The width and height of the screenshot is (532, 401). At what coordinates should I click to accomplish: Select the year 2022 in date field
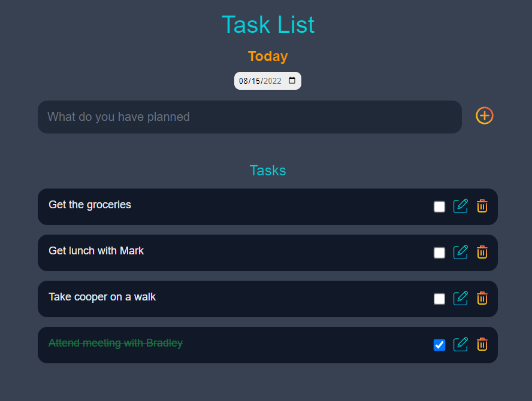(273, 81)
